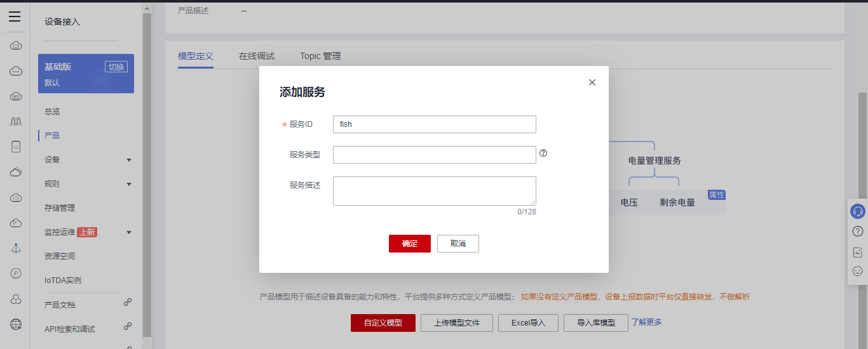The height and width of the screenshot is (349, 868).
Task: Switch to the Topic 管理 tab
Action: pyautogui.click(x=320, y=56)
